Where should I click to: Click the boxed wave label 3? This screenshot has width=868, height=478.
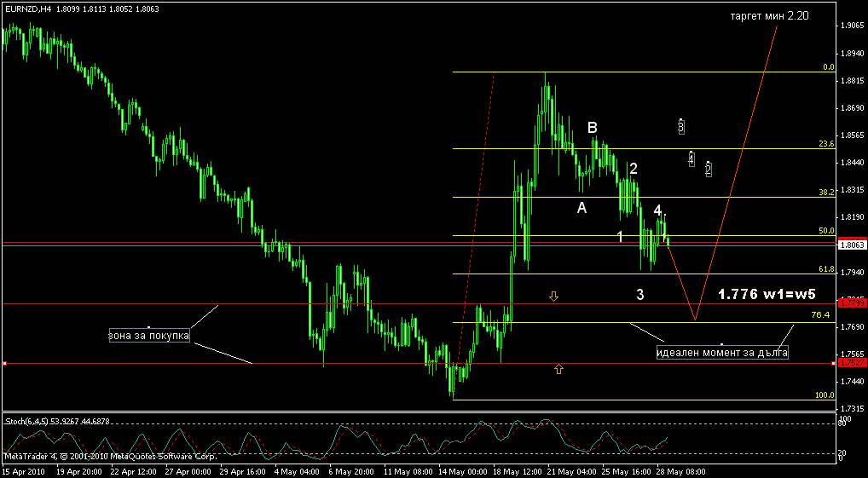coord(681,127)
